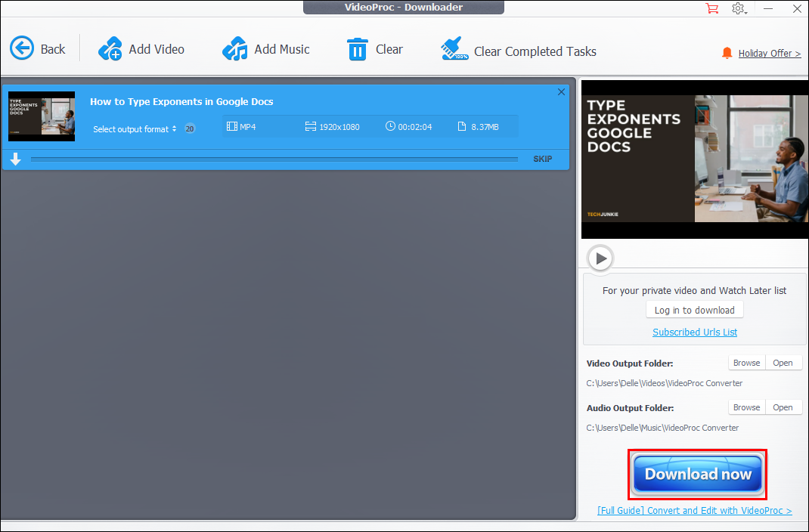The width and height of the screenshot is (809, 532).
Task: Click the audio output path text
Action: point(662,428)
